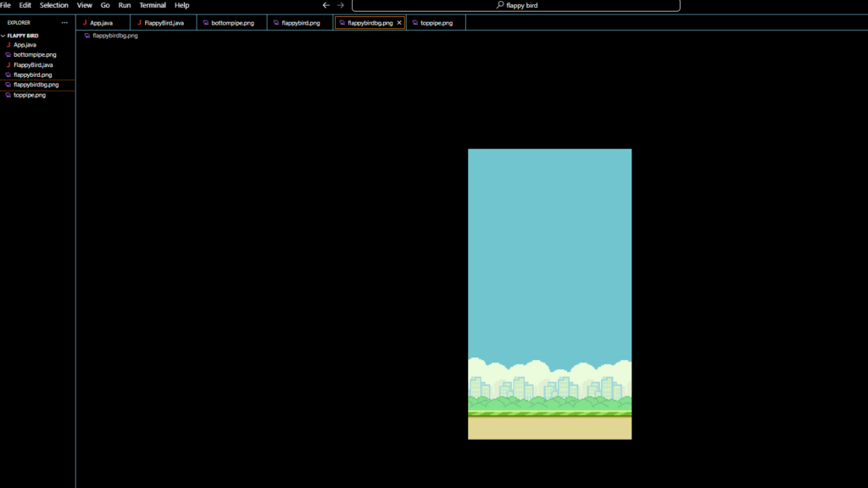Select toppipe.png in the Explorer tree

(30, 95)
